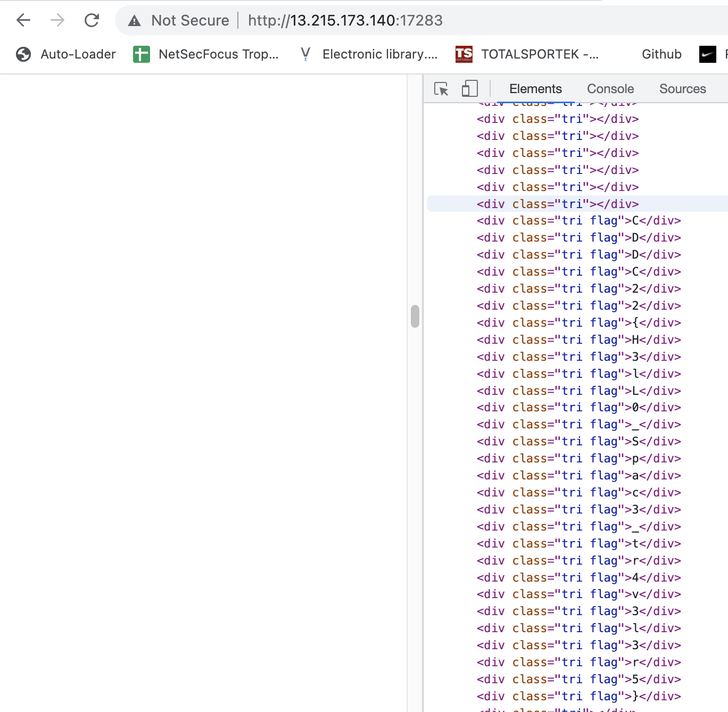Screen dimensions: 728x712
Task: Click the Not Secure warning triangle icon
Action: pos(135,21)
